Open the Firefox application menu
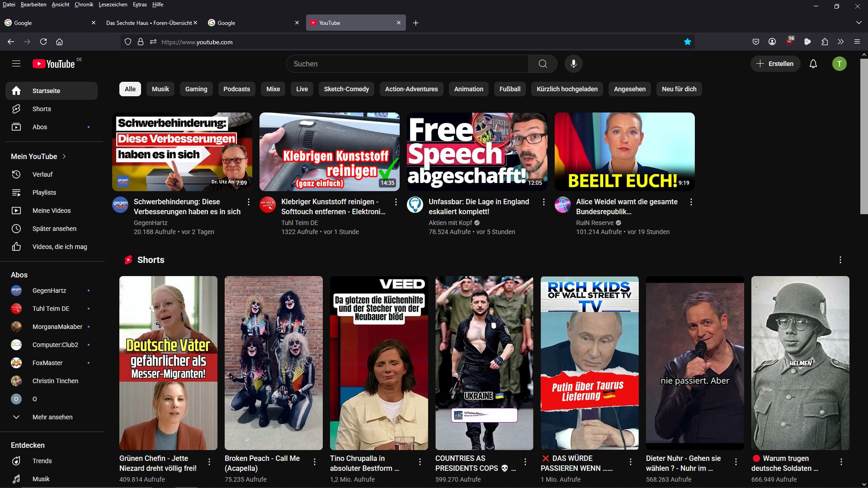 click(857, 42)
